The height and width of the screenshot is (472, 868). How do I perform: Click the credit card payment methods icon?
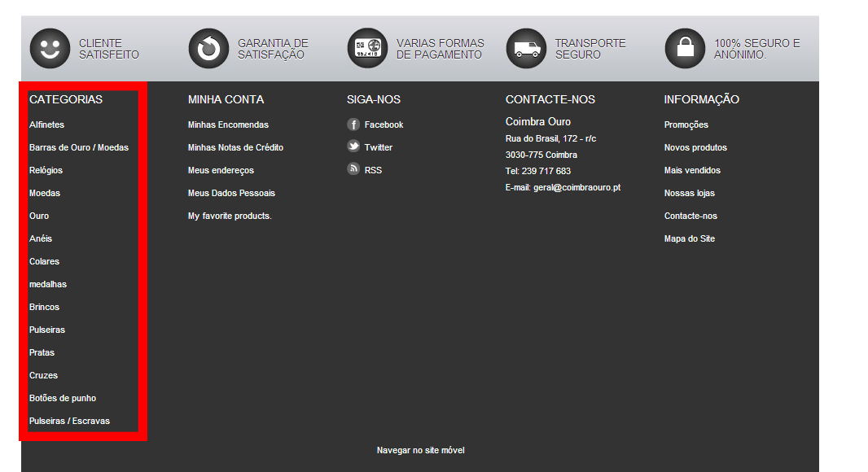click(367, 49)
